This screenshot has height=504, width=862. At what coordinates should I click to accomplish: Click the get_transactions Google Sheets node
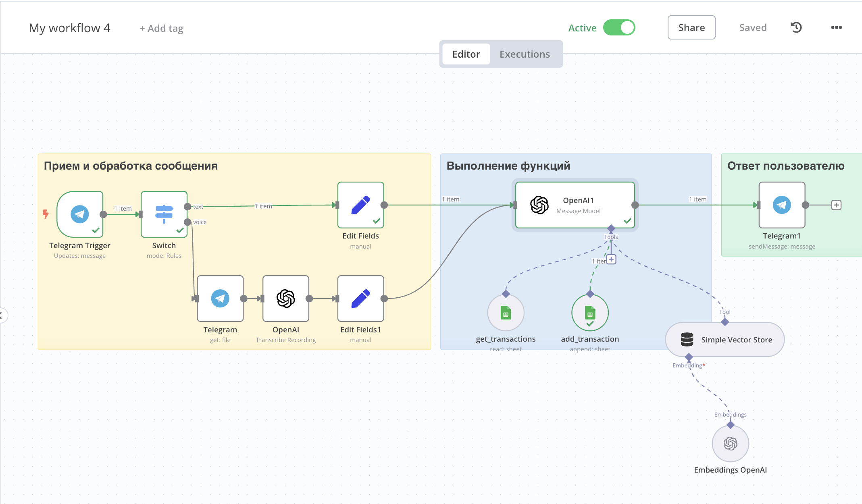point(506,313)
